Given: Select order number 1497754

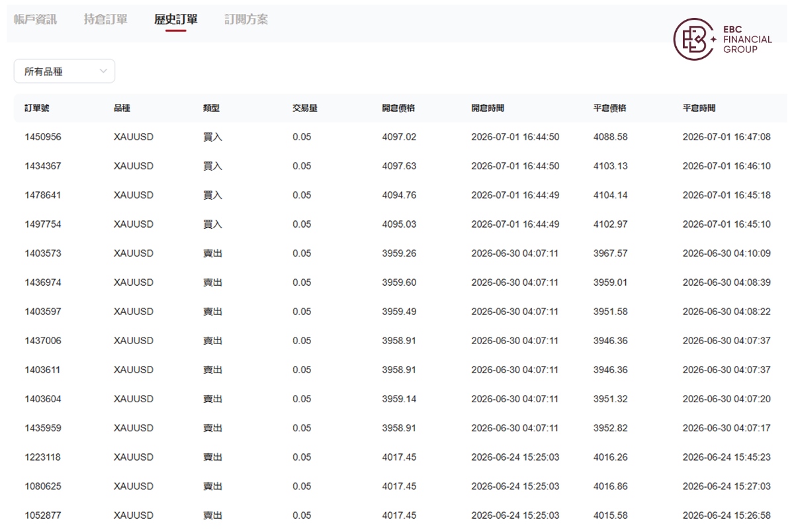Looking at the screenshot, I should coord(43,224).
